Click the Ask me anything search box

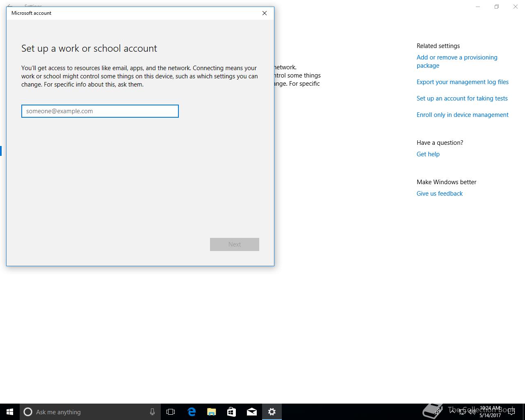coord(90,412)
